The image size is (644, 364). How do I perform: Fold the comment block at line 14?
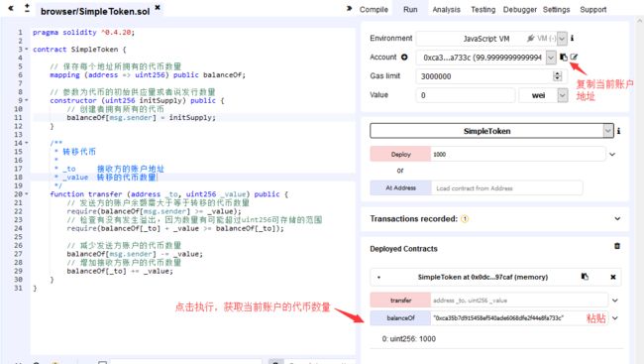[27, 143]
